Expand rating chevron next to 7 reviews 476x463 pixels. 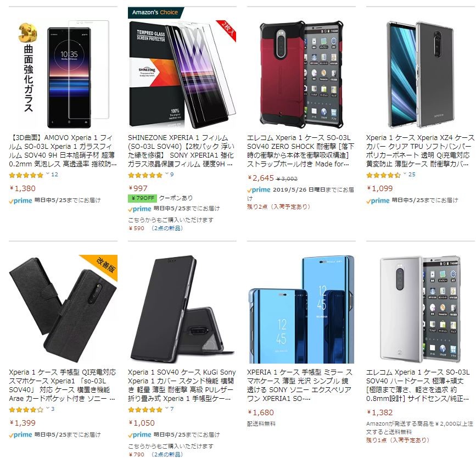[x=167, y=409]
